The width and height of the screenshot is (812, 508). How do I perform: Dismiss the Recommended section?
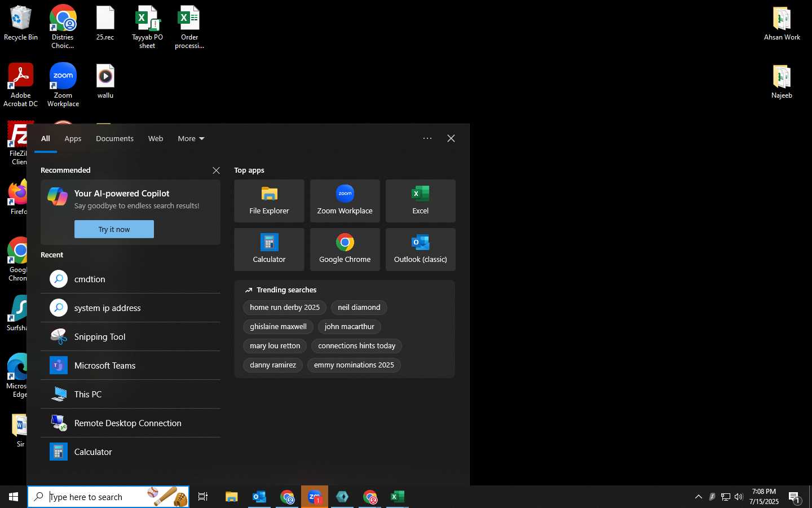(216, 170)
